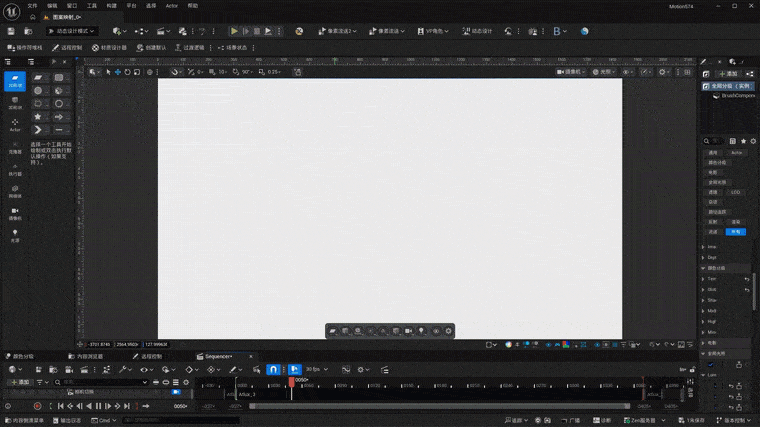
Task: Click the BrushComponent row in Details tree
Action: 733,95
